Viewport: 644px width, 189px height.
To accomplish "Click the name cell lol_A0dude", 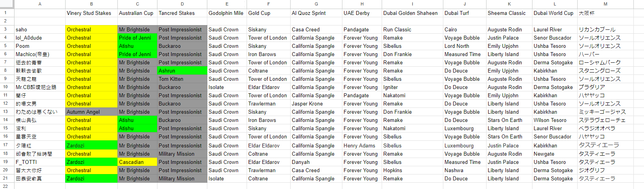I will pyautogui.click(x=40, y=38).
